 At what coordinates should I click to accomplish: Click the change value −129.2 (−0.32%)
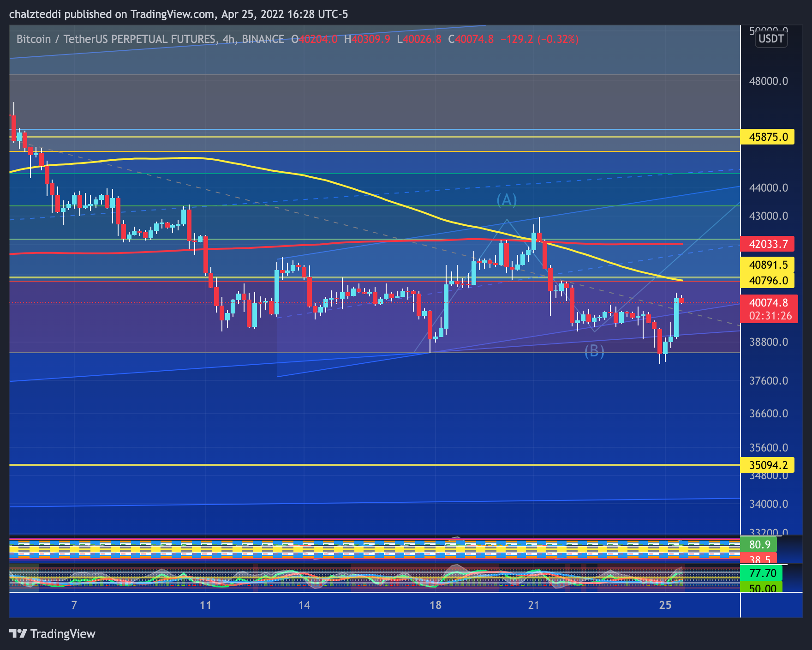click(540, 39)
